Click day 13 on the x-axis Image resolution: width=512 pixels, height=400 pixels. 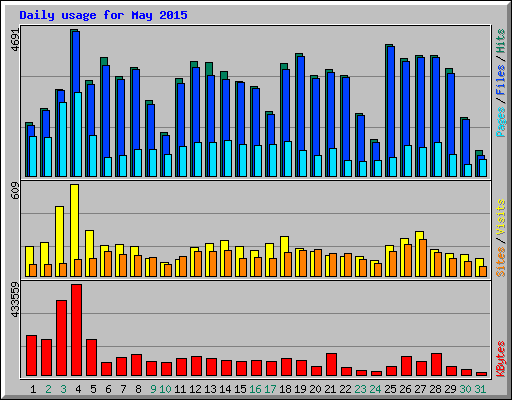pyautogui.click(x=210, y=389)
